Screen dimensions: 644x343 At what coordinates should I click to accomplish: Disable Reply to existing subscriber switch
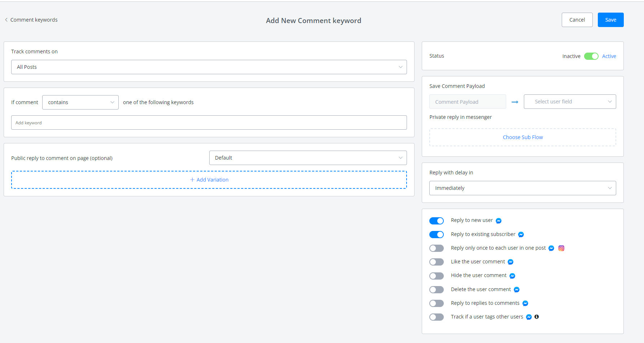pos(437,235)
